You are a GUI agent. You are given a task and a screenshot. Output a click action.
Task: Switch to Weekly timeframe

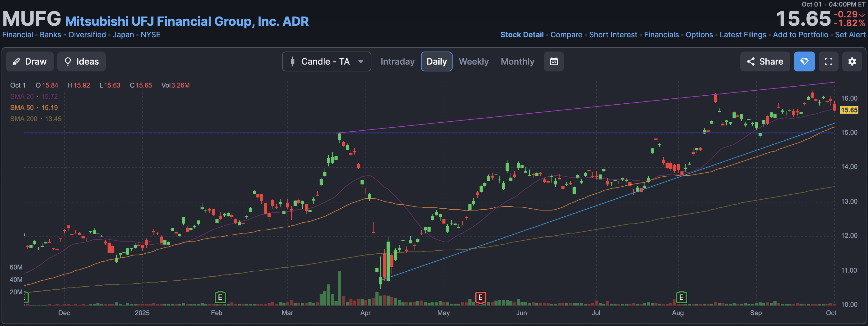pyautogui.click(x=474, y=61)
